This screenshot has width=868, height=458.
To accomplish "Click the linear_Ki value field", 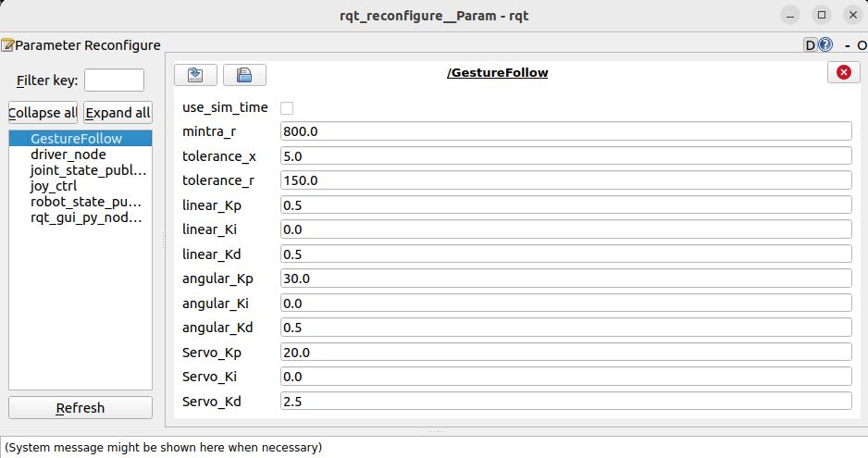I will coord(565,229).
